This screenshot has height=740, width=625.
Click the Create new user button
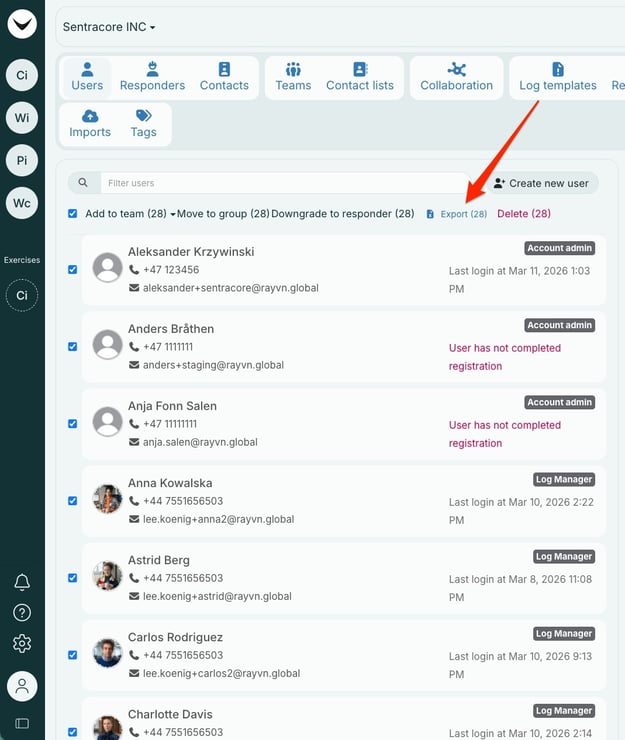pos(541,183)
